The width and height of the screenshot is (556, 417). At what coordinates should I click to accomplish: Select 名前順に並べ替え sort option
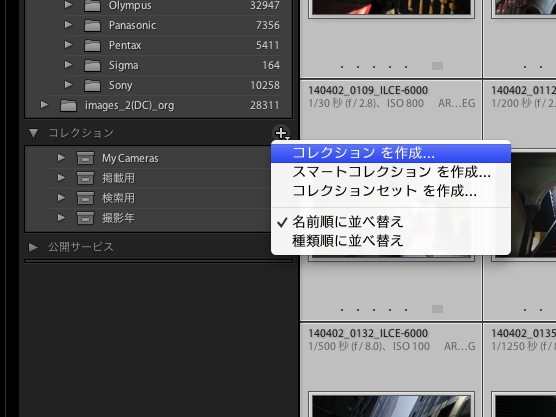point(391,222)
